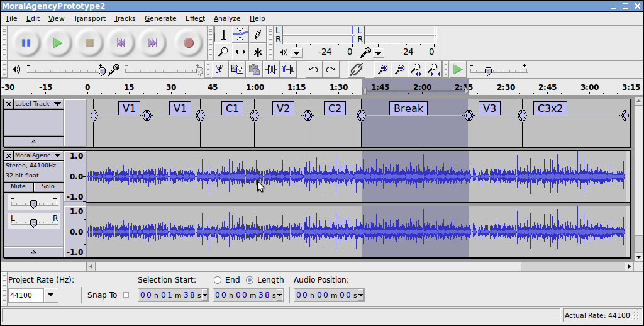Solo the MoralAgency audio track
The width and height of the screenshot is (644, 326).
[x=48, y=186]
